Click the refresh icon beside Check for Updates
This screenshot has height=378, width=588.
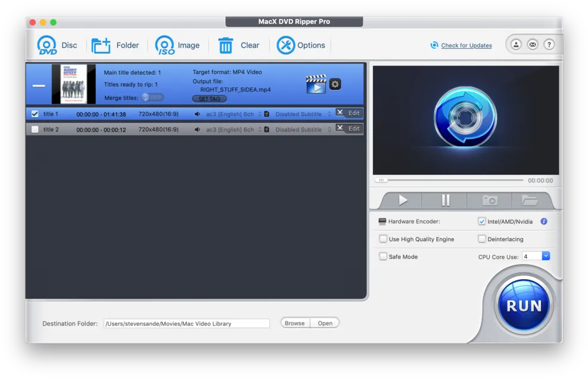tap(434, 45)
